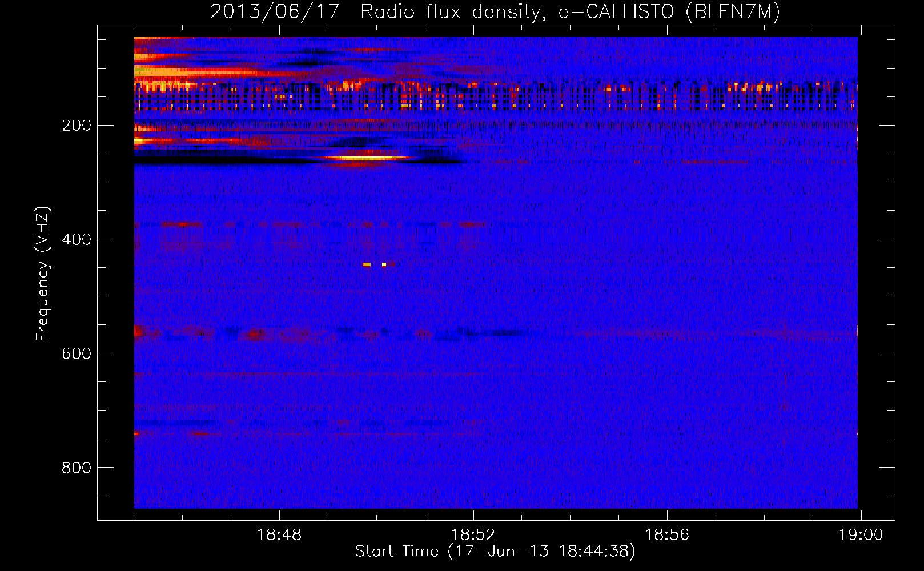Screen dimensions: 924x571
Task: Click the 19:00 time tick label
Action: click(861, 535)
